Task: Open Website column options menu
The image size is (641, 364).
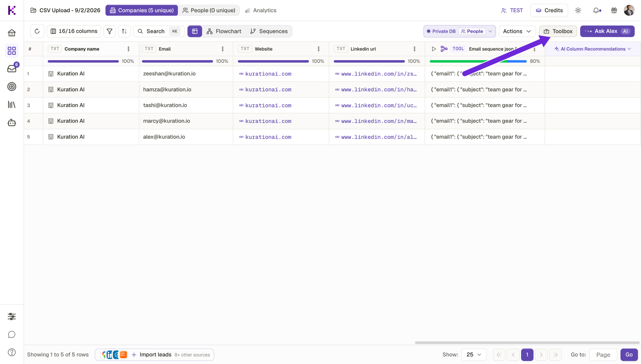Action: pos(318,49)
